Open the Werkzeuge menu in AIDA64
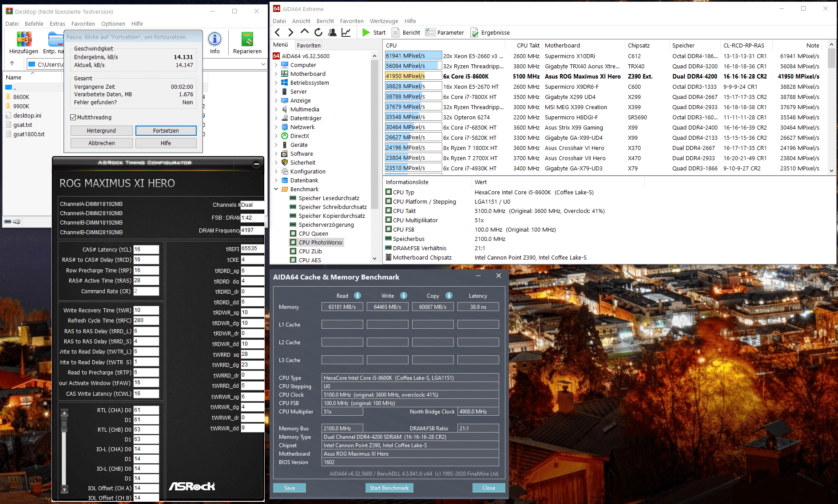 tap(384, 21)
